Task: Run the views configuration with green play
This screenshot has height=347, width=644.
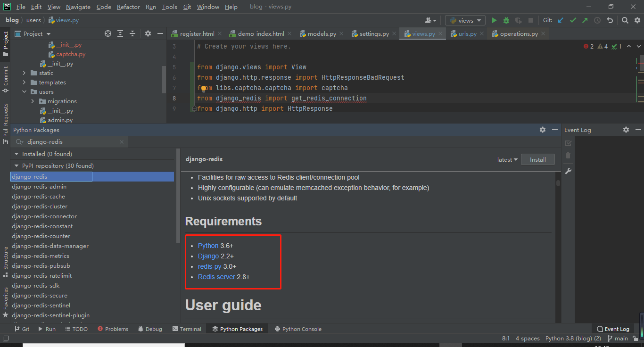Action: point(494,20)
